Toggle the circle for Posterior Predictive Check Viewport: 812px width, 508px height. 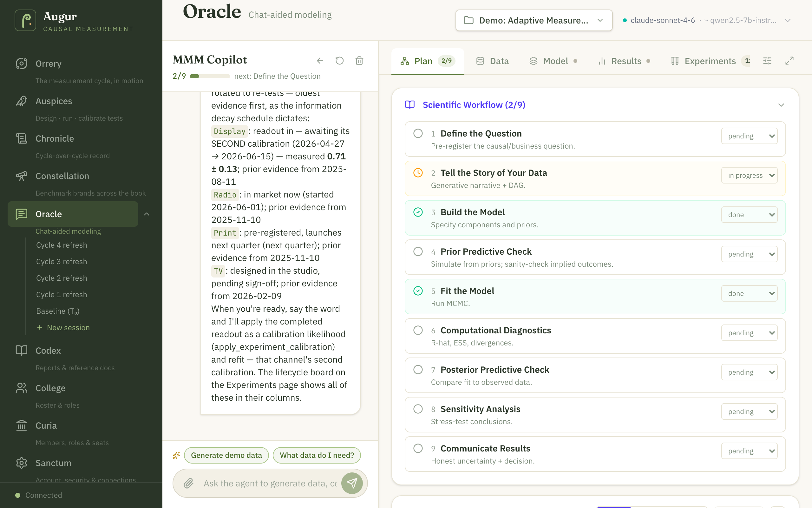pos(418,370)
